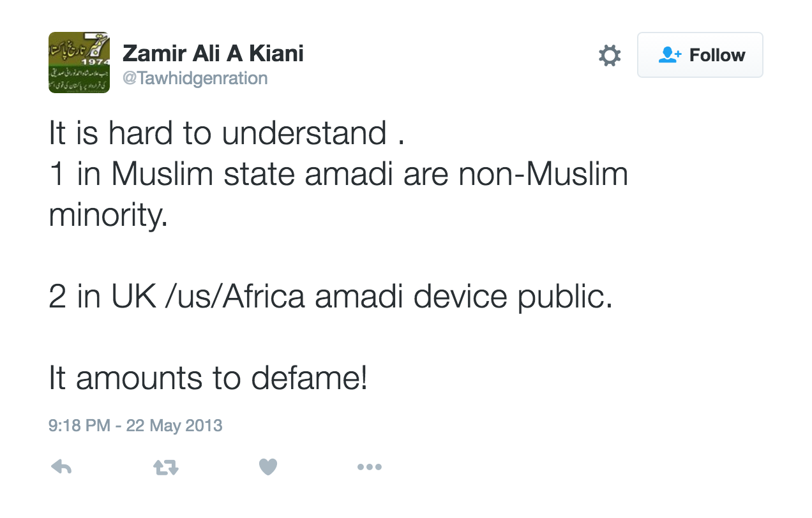Click the word "minority." in tweet
The image size is (812, 518).
pyautogui.click(x=108, y=216)
